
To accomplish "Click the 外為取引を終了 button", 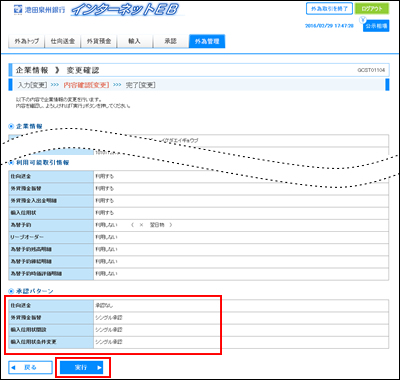I will point(329,9).
